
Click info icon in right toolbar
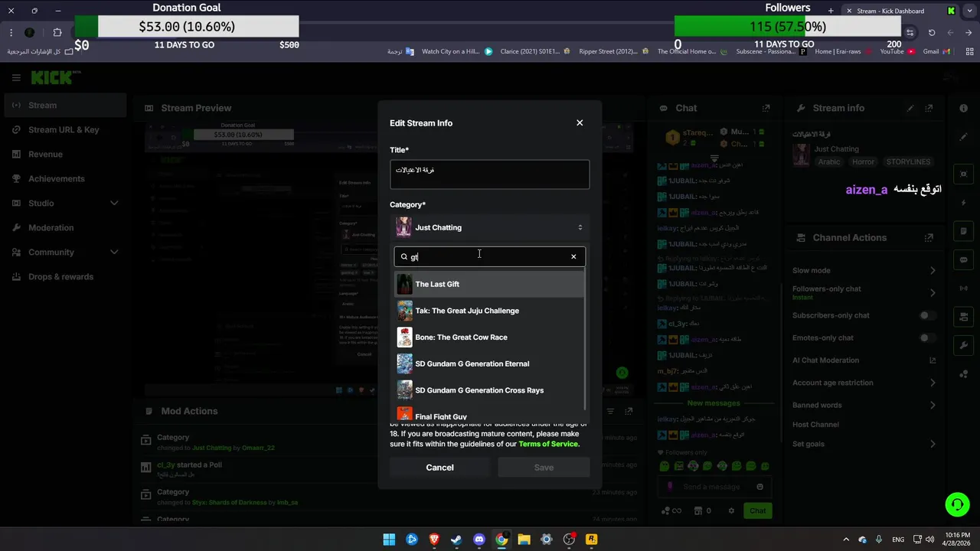(x=963, y=108)
